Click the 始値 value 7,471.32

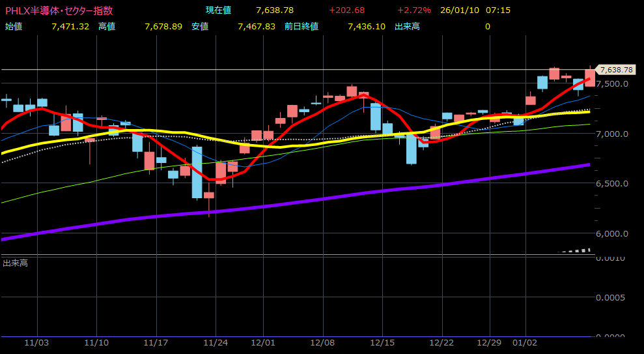pyautogui.click(x=70, y=26)
